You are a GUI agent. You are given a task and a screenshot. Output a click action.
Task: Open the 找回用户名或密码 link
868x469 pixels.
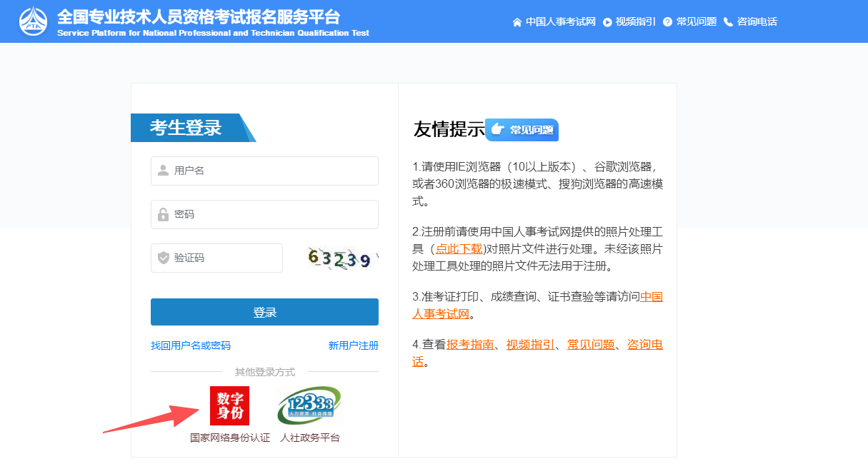click(190, 346)
